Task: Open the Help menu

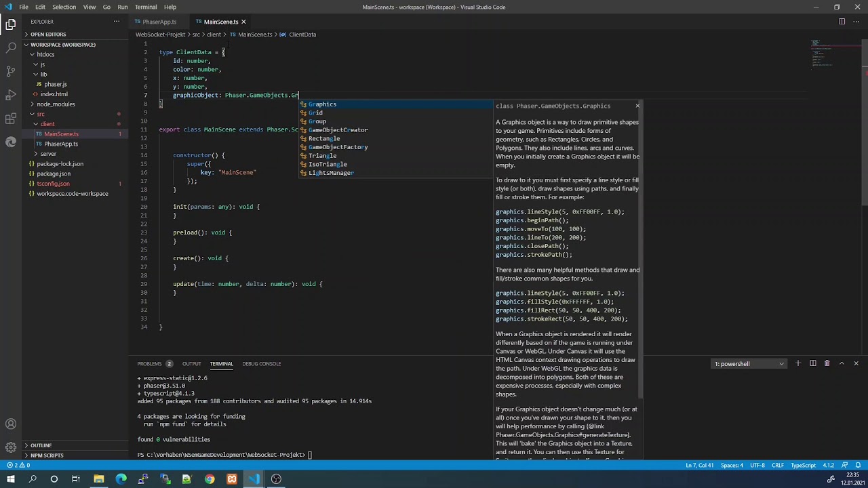Action: coord(170,7)
